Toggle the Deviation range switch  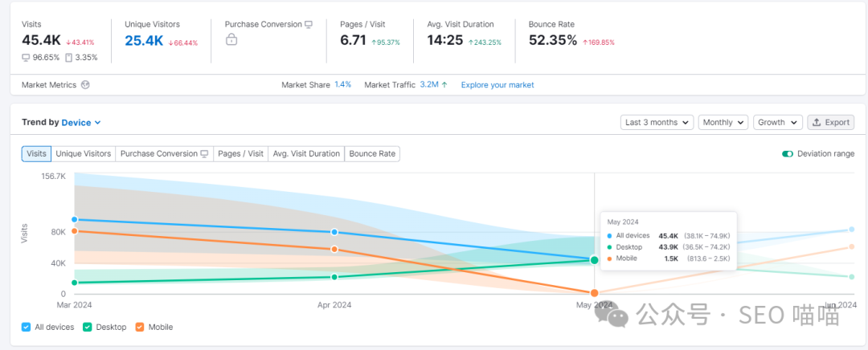tap(788, 154)
